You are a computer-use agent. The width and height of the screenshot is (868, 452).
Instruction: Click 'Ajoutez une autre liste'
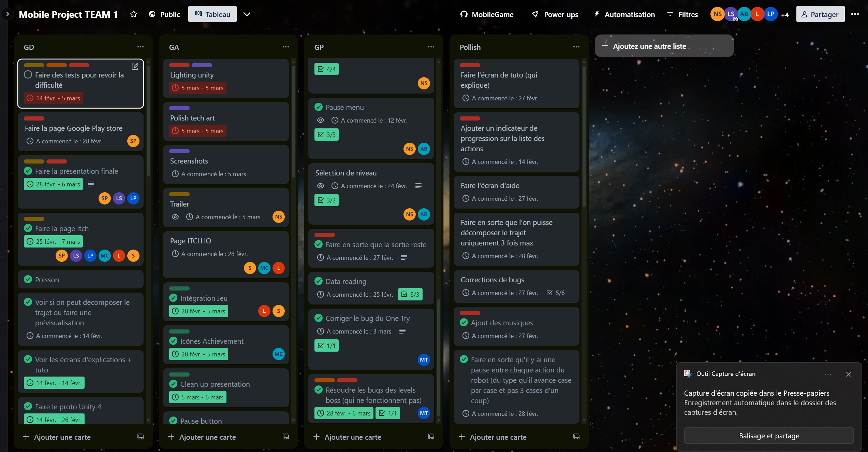pyautogui.click(x=664, y=45)
